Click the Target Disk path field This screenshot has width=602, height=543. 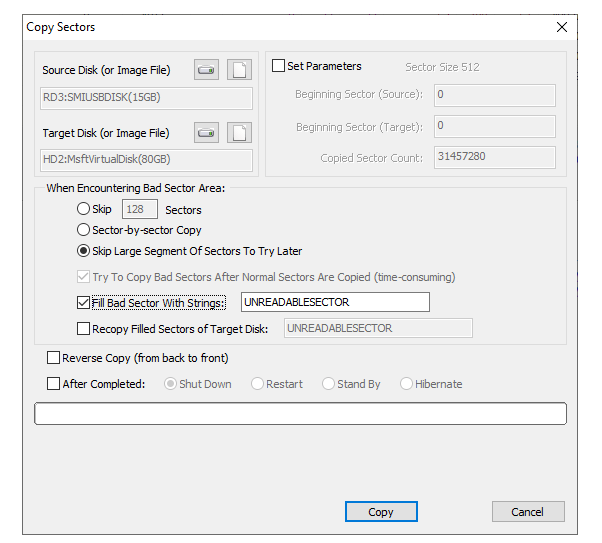pos(147,161)
